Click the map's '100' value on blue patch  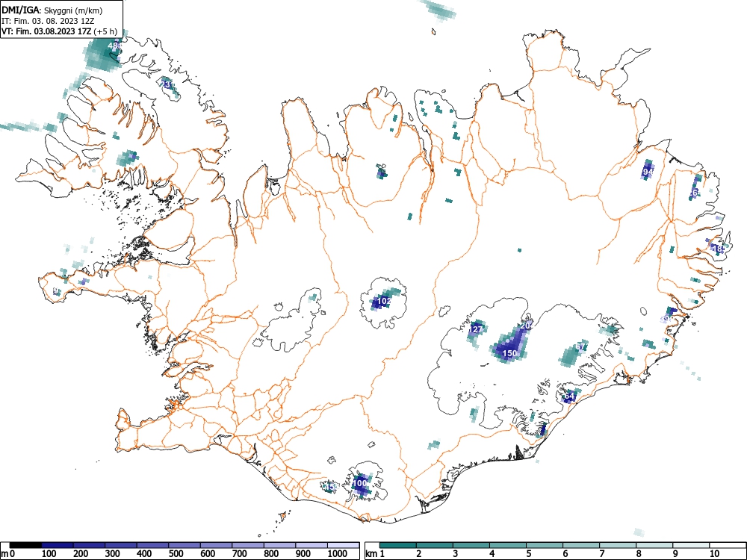tap(360, 483)
